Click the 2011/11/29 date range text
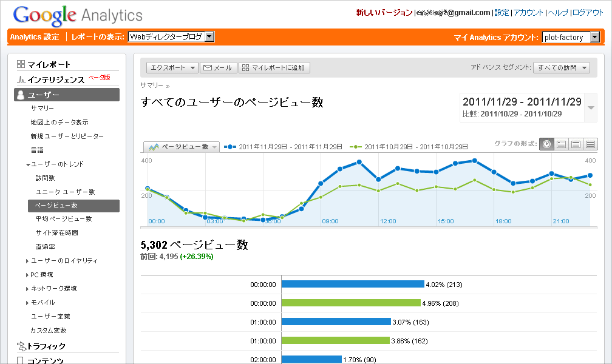 522,102
